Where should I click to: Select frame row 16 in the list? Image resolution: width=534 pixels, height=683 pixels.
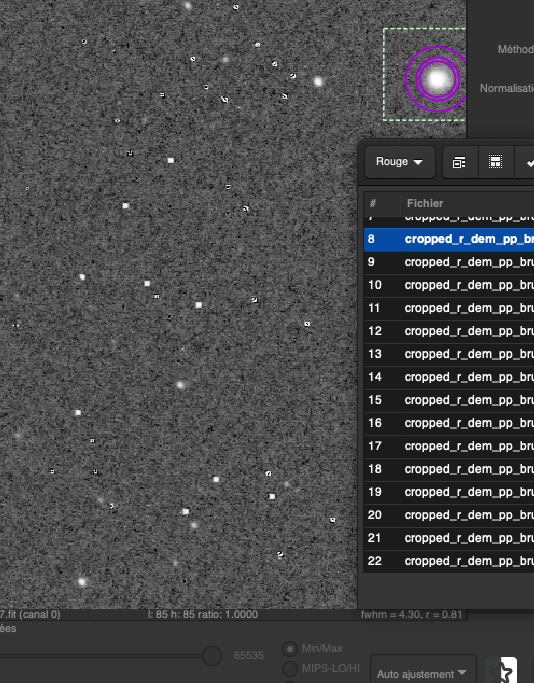tap(449, 423)
